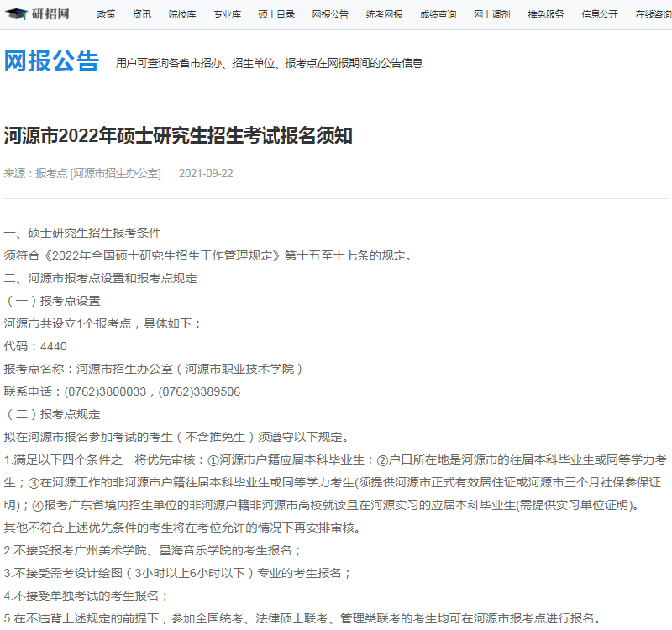
Task: Open 专业库
Action: tap(227, 13)
